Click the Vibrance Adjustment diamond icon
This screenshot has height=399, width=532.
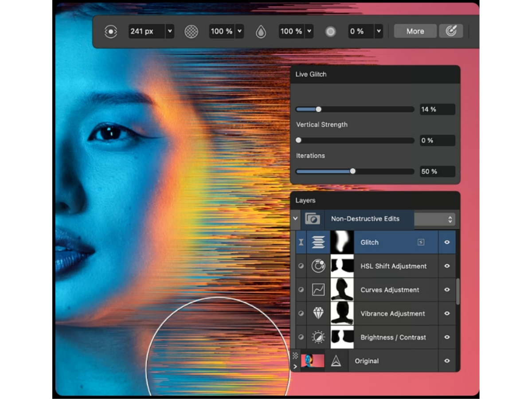click(x=318, y=313)
